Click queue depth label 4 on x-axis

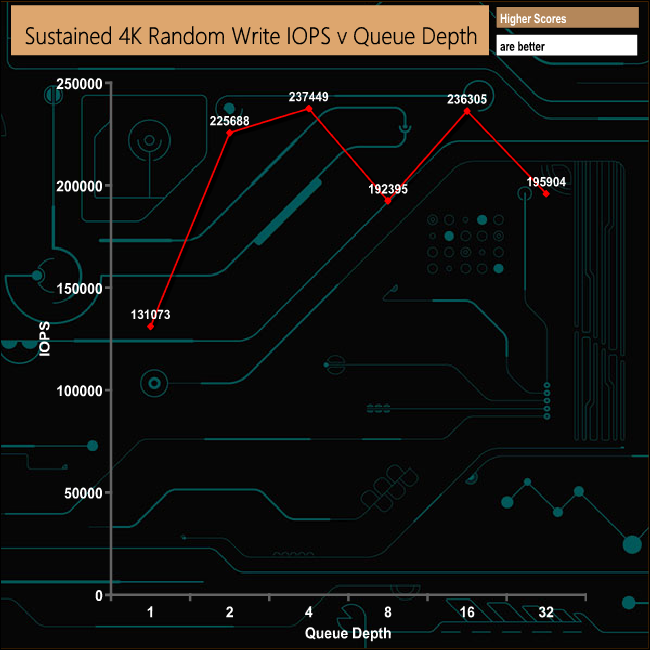[309, 612]
